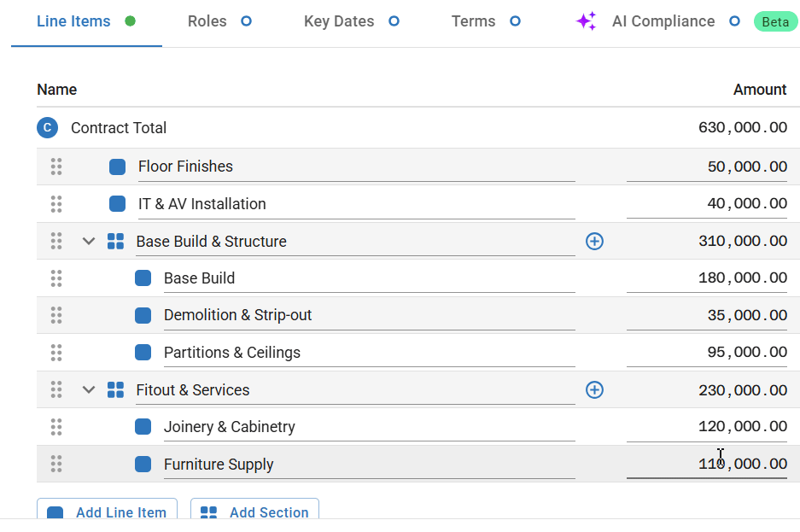Click the drag handle for IT & AV Installation

coord(56,204)
